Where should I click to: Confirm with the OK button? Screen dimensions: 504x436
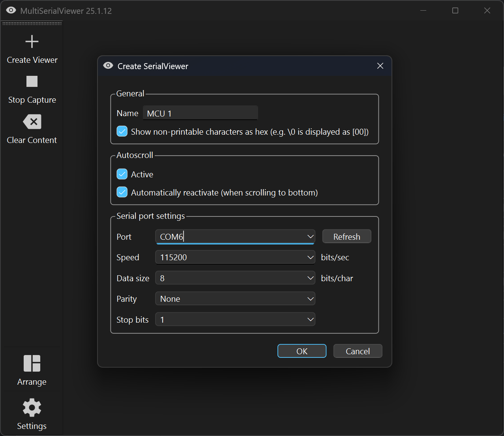tap(302, 351)
